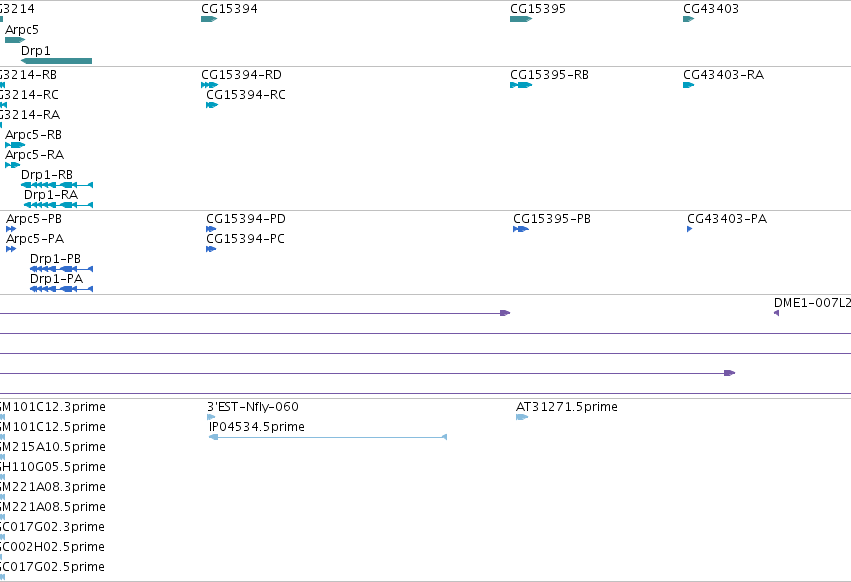851x582 pixels.
Task: Click the AT31271.5prime label text
Action: click(x=567, y=407)
